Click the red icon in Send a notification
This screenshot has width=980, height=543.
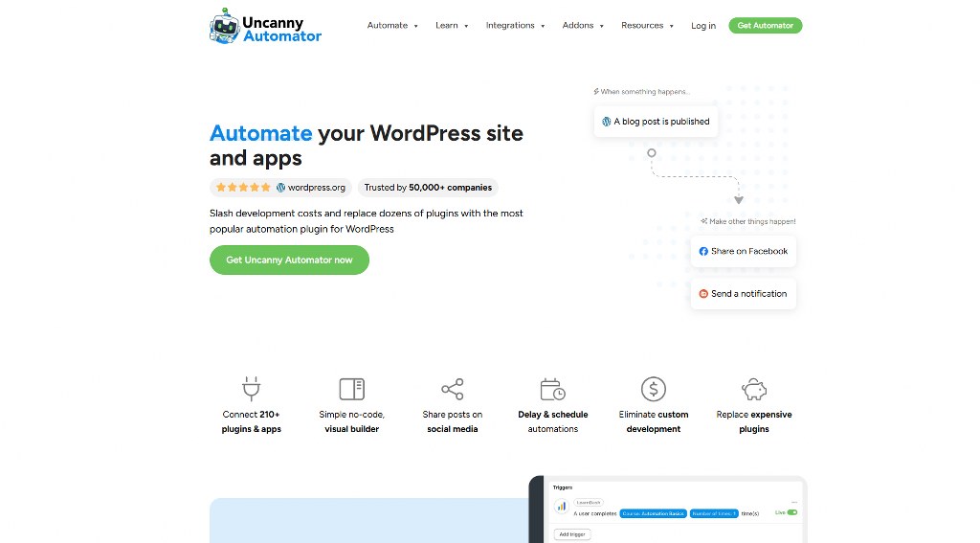pyautogui.click(x=703, y=294)
